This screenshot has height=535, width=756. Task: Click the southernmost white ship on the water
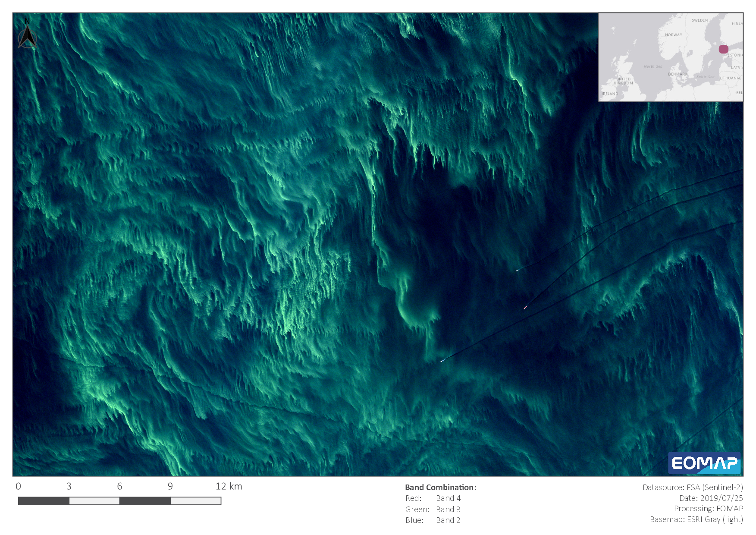click(x=442, y=361)
